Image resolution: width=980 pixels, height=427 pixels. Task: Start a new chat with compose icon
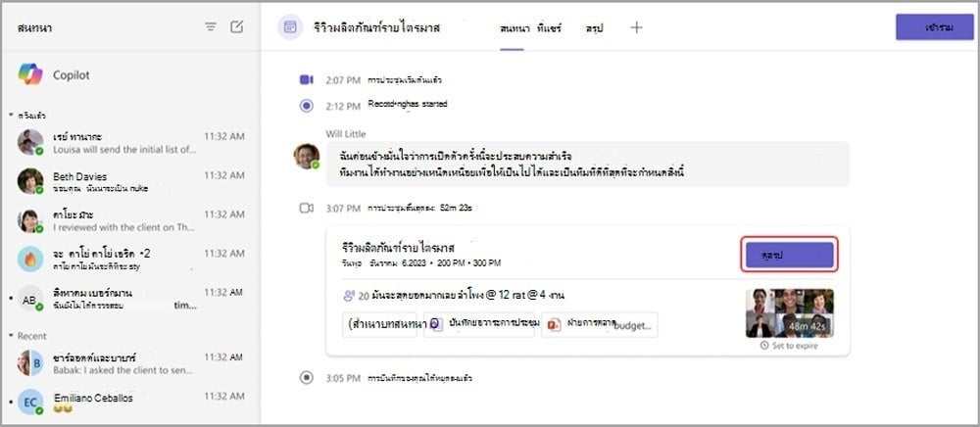(236, 26)
